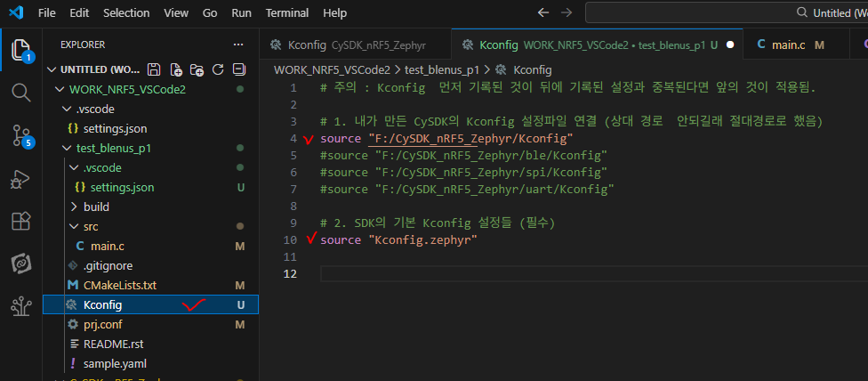Click the CMake icon beside CMakeLists.txt
This screenshot has width=868, height=381.
point(72,286)
